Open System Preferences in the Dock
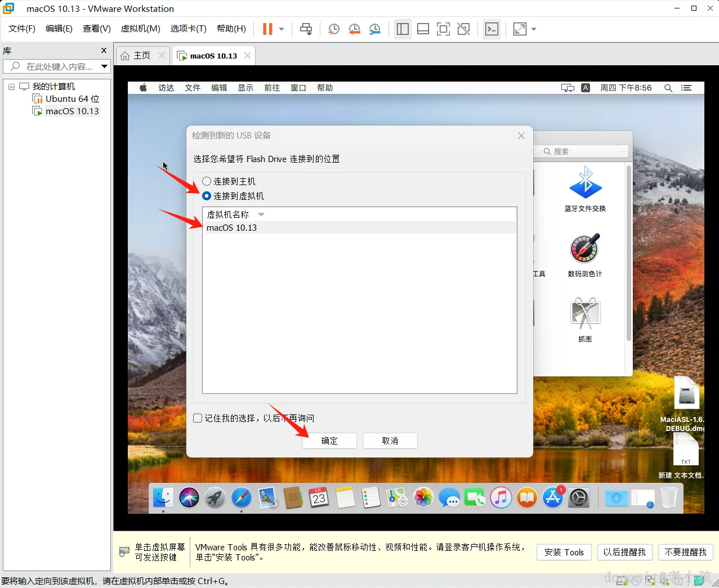Viewport: 719px width, 588px height. click(579, 497)
